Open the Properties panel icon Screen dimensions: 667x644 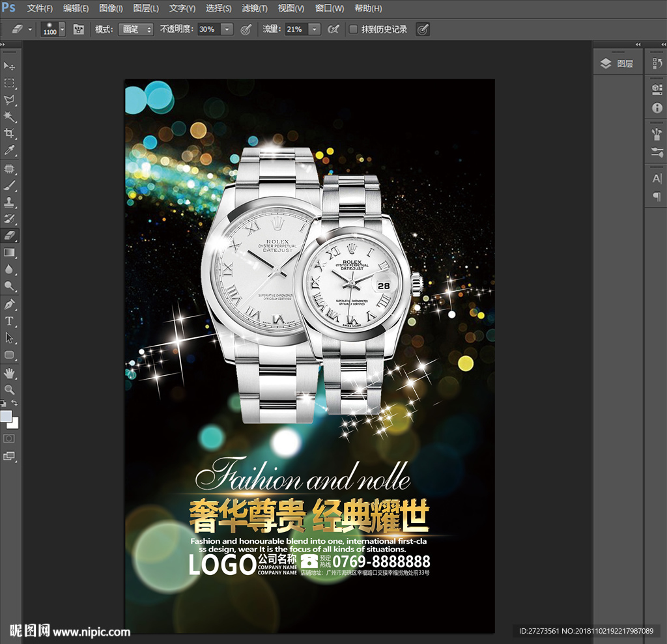tap(657, 89)
